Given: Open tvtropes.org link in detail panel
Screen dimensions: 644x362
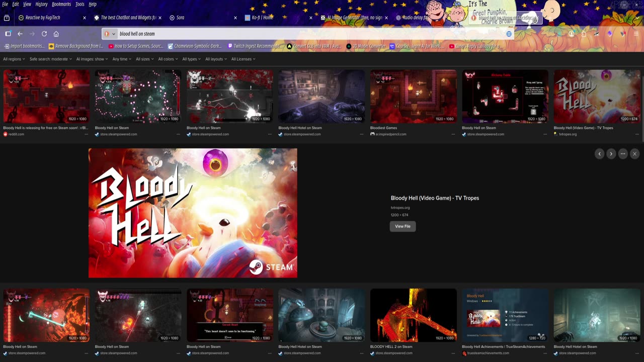Looking at the screenshot, I should [x=400, y=208].
